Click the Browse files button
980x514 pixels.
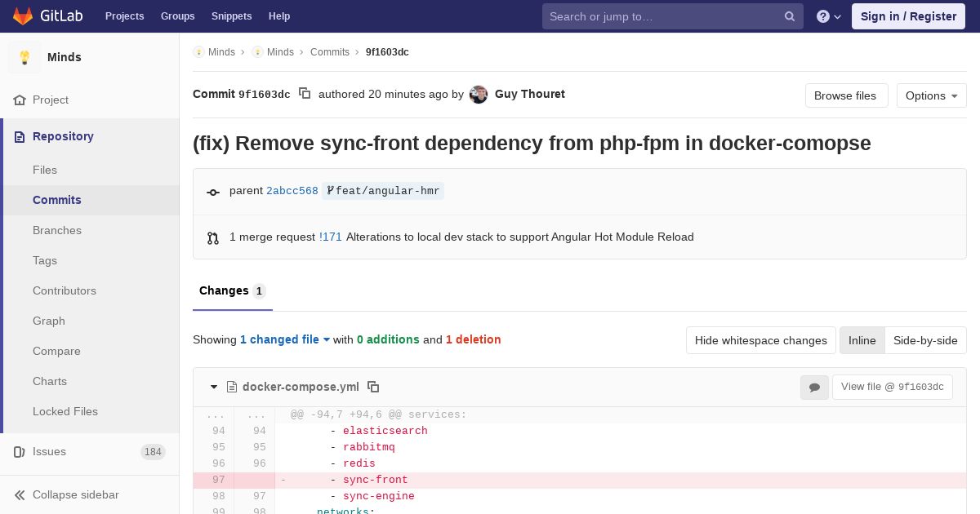pyautogui.click(x=845, y=95)
